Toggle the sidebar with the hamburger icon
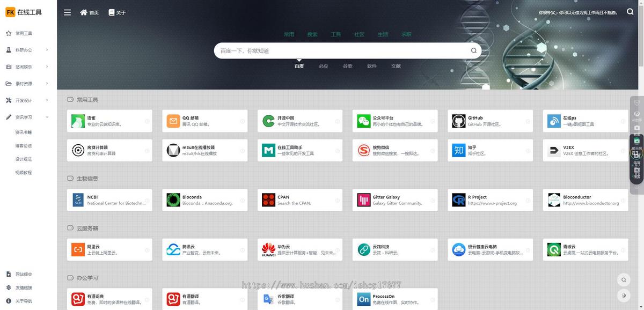This screenshot has width=644, height=310. click(x=68, y=12)
